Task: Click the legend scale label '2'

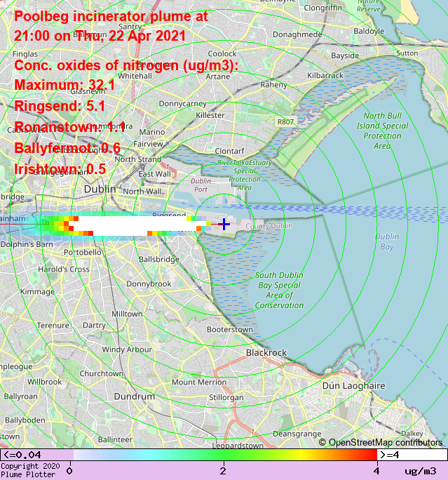Action: click(223, 471)
